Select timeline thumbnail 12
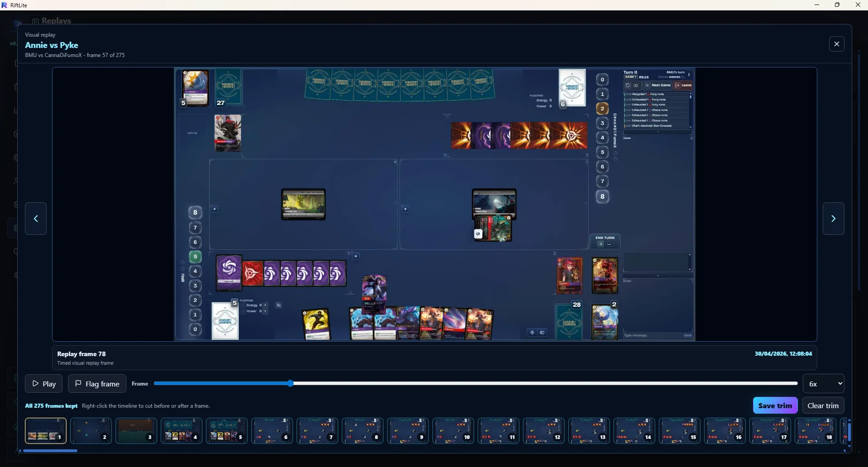 click(544, 431)
